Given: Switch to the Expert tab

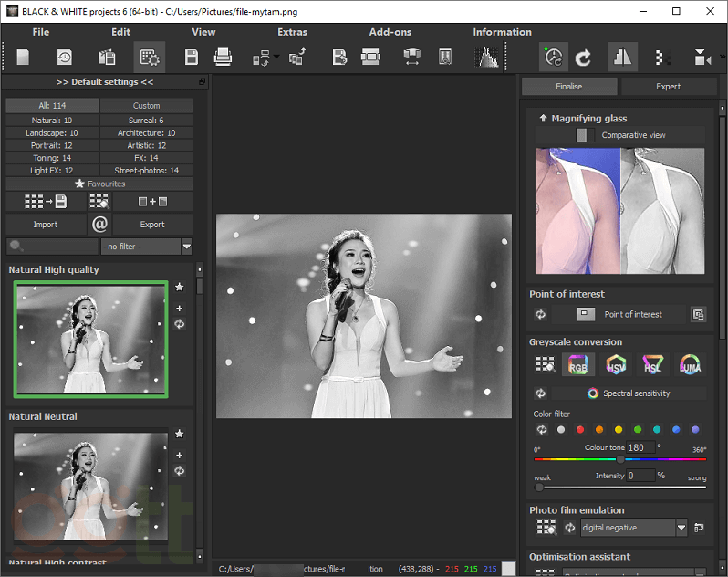Looking at the screenshot, I should click(x=668, y=87).
